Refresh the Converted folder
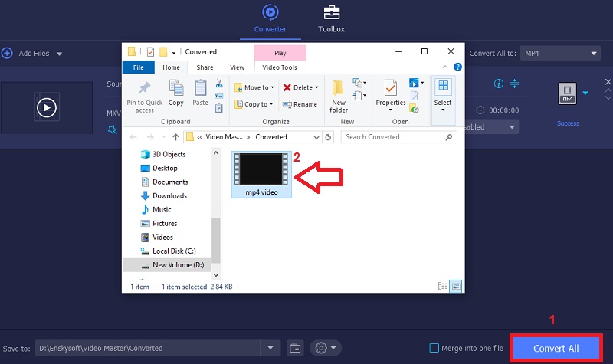This screenshot has width=613, height=364. 328,137
